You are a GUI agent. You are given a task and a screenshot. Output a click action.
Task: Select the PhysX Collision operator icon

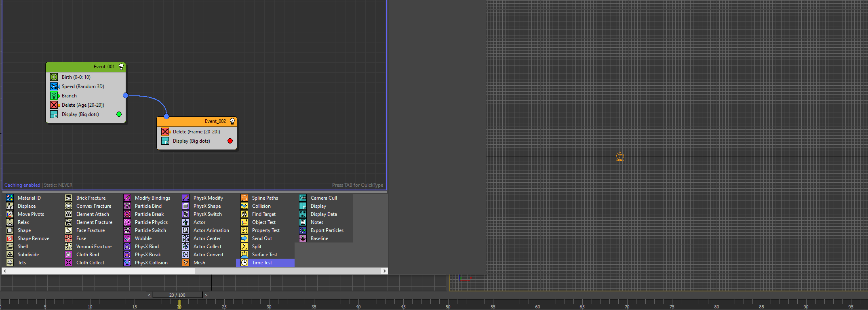click(127, 263)
